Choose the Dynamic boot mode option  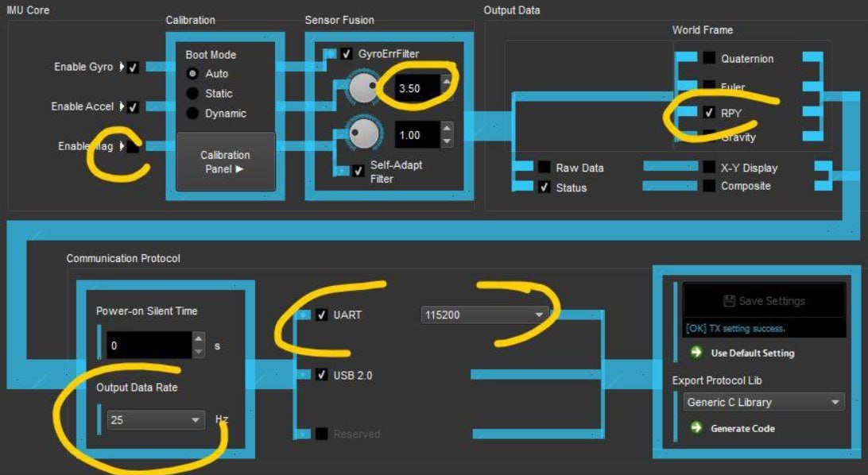192,114
